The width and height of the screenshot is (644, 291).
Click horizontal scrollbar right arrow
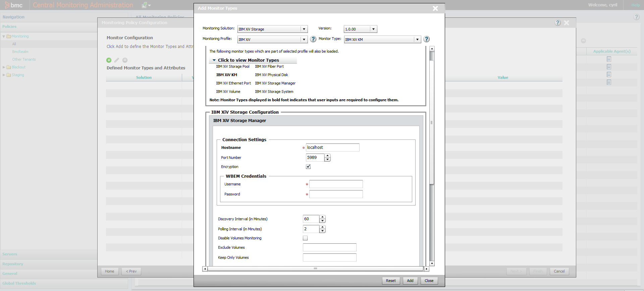pyautogui.click(x=426, y=269)
